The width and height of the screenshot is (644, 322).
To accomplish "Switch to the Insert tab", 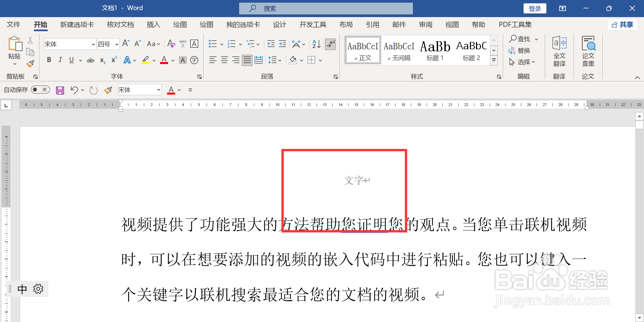I will [153, 24].
